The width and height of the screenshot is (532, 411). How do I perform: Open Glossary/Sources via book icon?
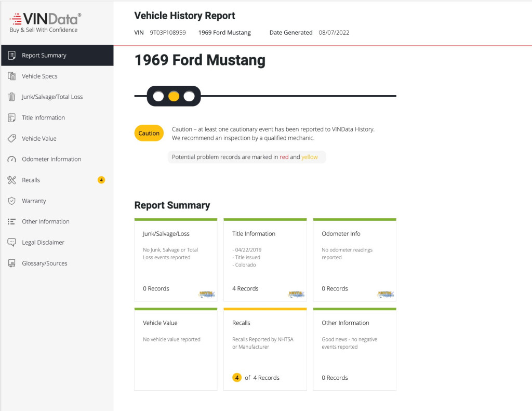coord(11,263)
